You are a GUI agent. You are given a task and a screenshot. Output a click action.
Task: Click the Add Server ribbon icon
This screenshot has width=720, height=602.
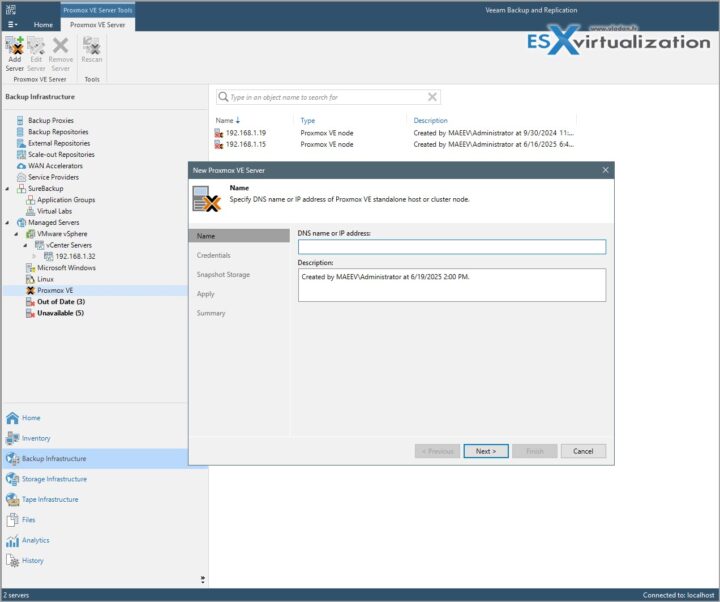pyautogui.click(x=14, y=50)
